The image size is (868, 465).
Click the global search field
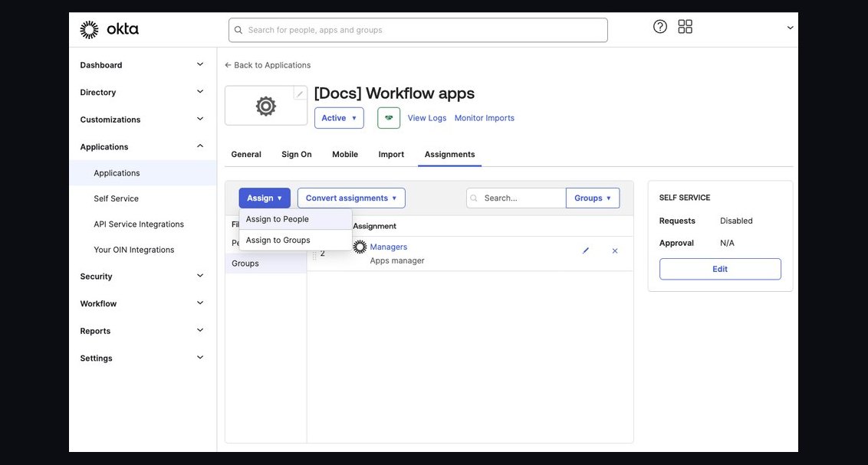pos(418,30)
